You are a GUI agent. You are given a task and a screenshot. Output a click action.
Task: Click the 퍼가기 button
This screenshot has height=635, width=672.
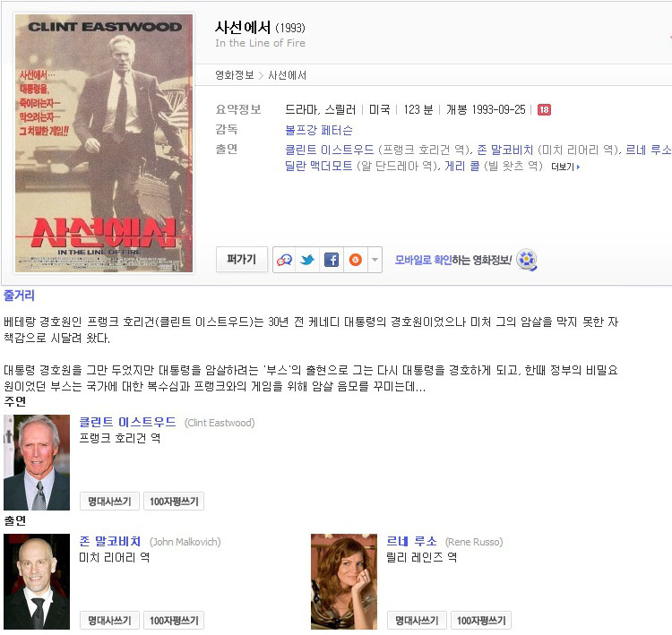click(x=242, y=259)
